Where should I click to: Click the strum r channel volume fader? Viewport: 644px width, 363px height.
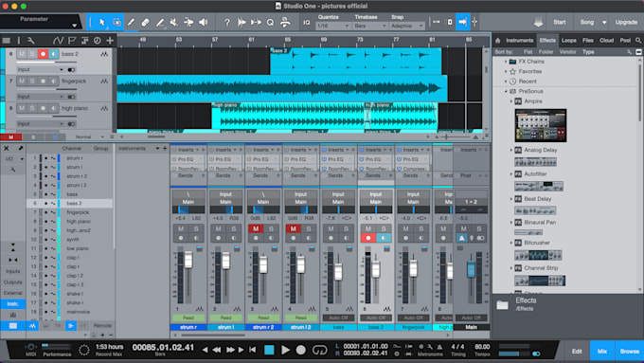[188, 261]
